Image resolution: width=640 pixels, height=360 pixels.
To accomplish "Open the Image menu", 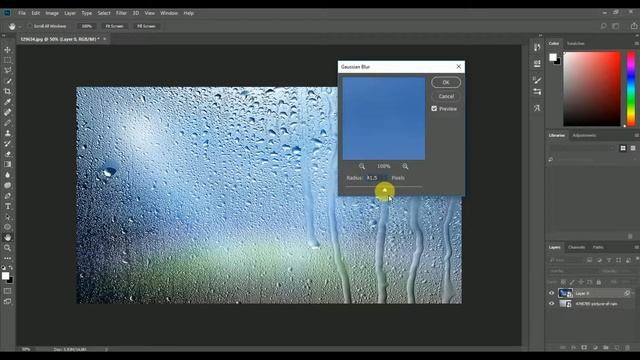I will [x=52, y=13].
